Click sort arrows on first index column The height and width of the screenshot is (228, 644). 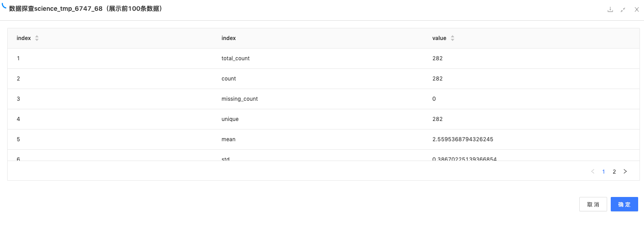[x=37, y=38]
